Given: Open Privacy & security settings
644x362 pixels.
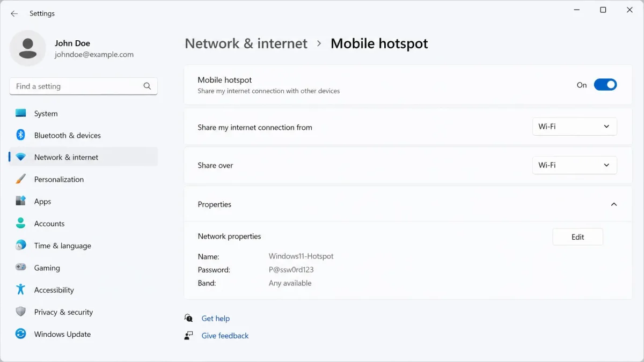Looking at the screenshot, I should coord(83,312).
